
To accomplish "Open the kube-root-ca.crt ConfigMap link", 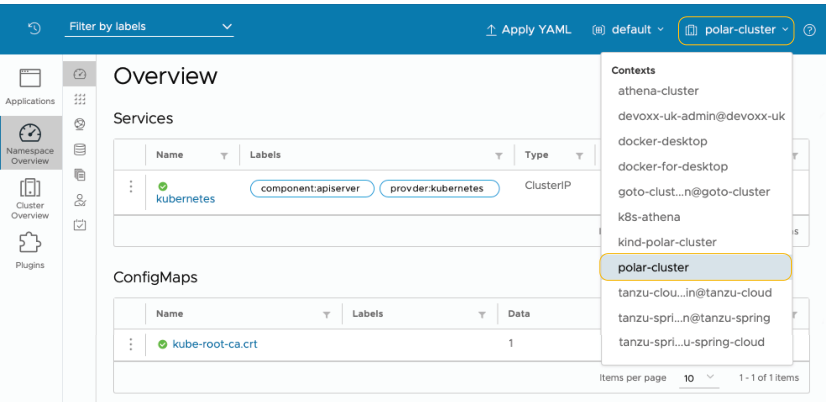I will [x=215, y=344].
